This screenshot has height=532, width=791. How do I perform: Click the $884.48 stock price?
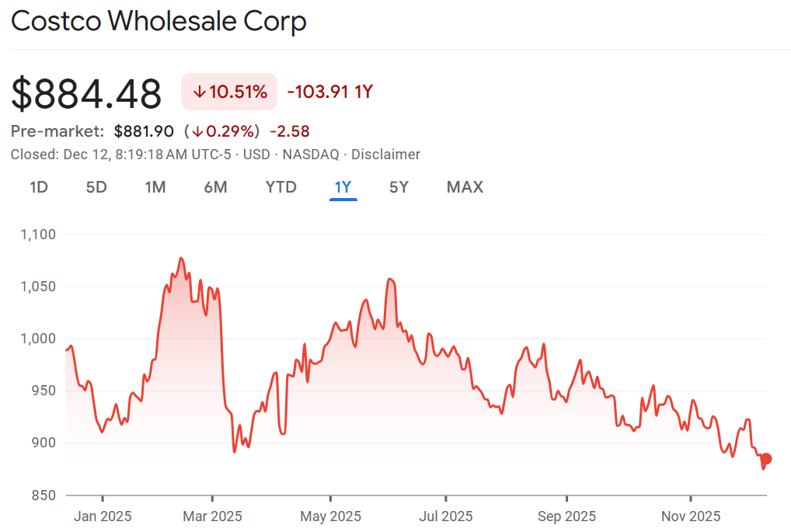(86, 94)
